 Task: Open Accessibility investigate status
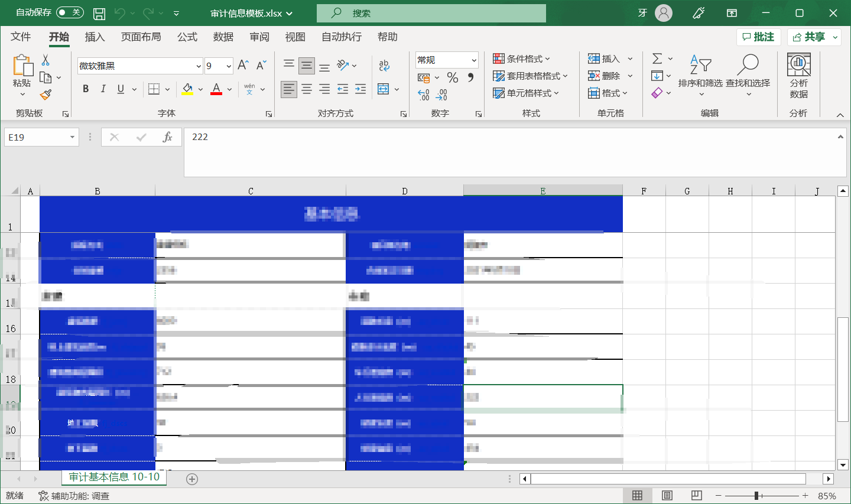(x=74, y=496)
